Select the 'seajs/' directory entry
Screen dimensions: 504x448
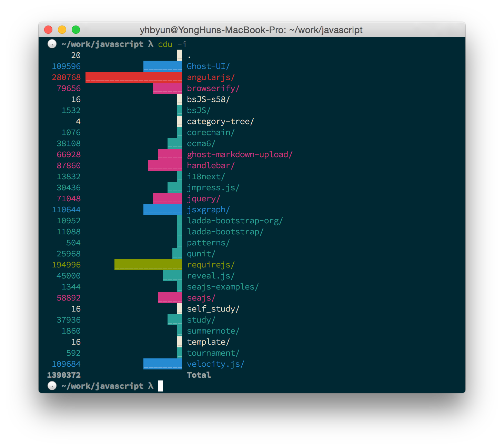201,298
